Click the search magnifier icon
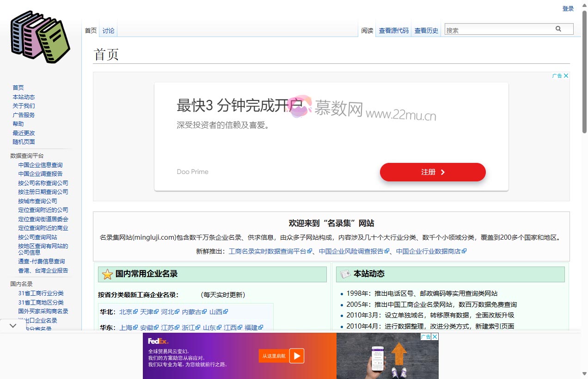This screenshot has width=588, height=379. tap(558, 28)
